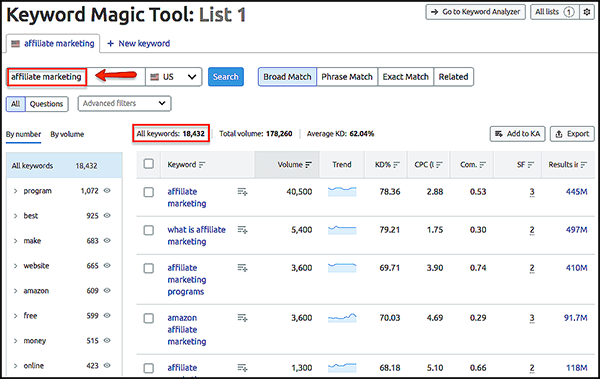Viewport: 600px width, 379px height.
Task: Open the New keyword tab
Action: coord(139,44)
